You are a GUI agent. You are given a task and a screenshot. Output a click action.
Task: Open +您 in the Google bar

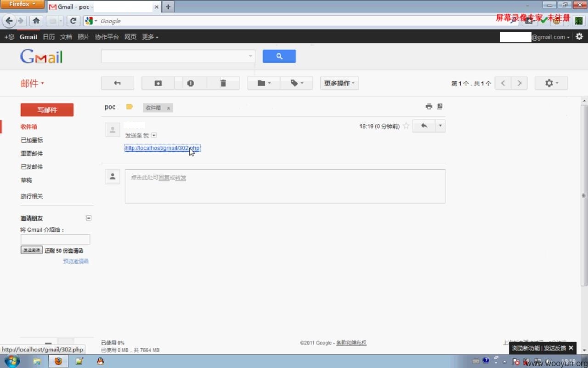tap(9, 37)
